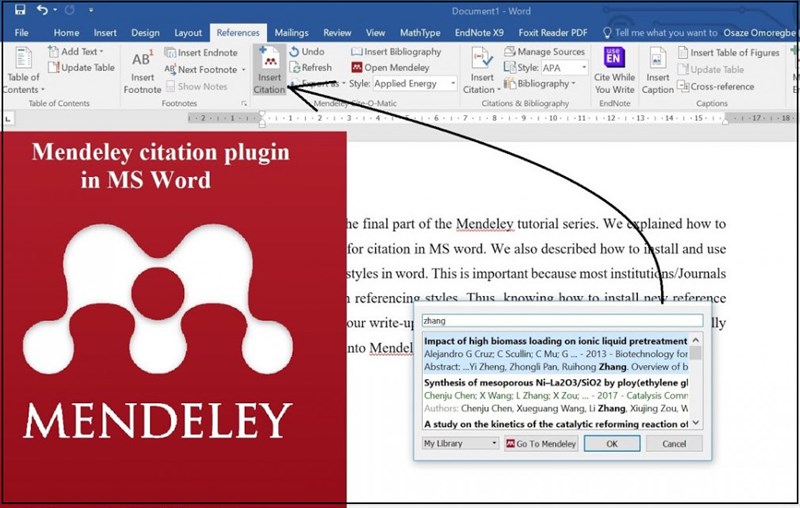The width and height of the screenshot is (800, 508).
Task: Click scroll down arrow in citation results list
Action: (696, 424)
